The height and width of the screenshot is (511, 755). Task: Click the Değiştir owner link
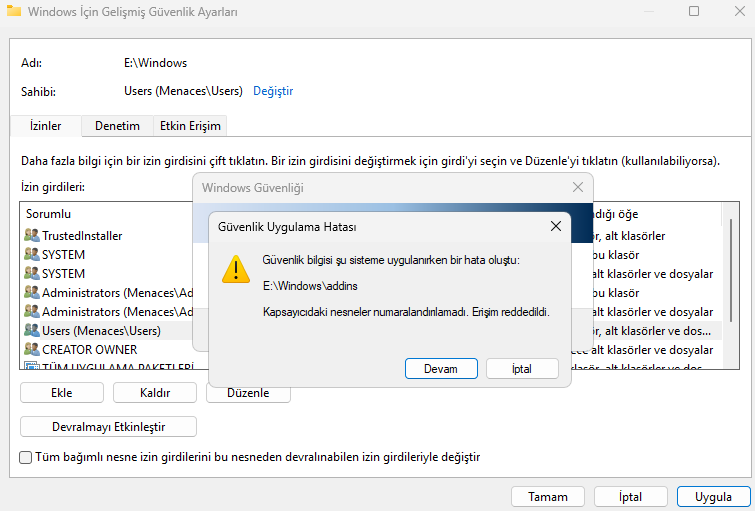(x=273, y=91)
